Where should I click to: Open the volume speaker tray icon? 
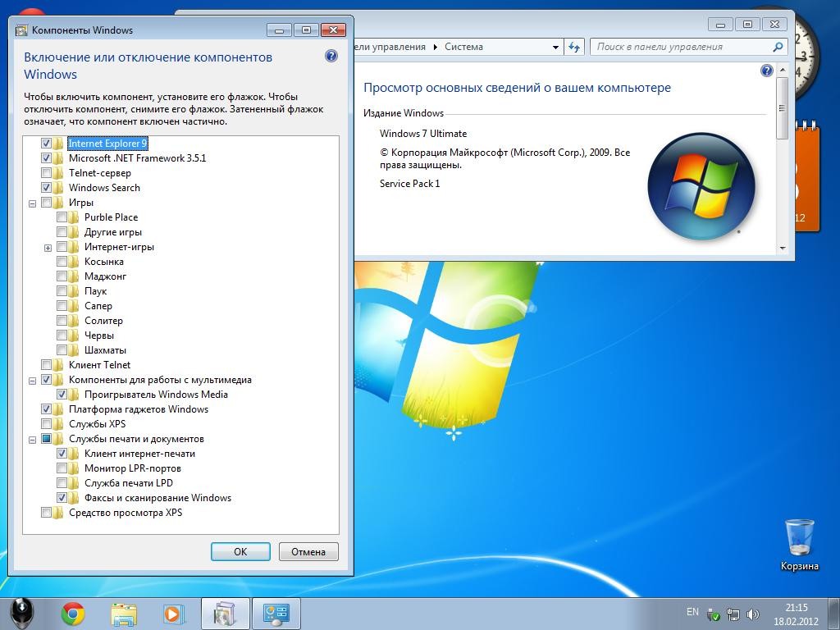pyautogui.click(x=753, y=614)
